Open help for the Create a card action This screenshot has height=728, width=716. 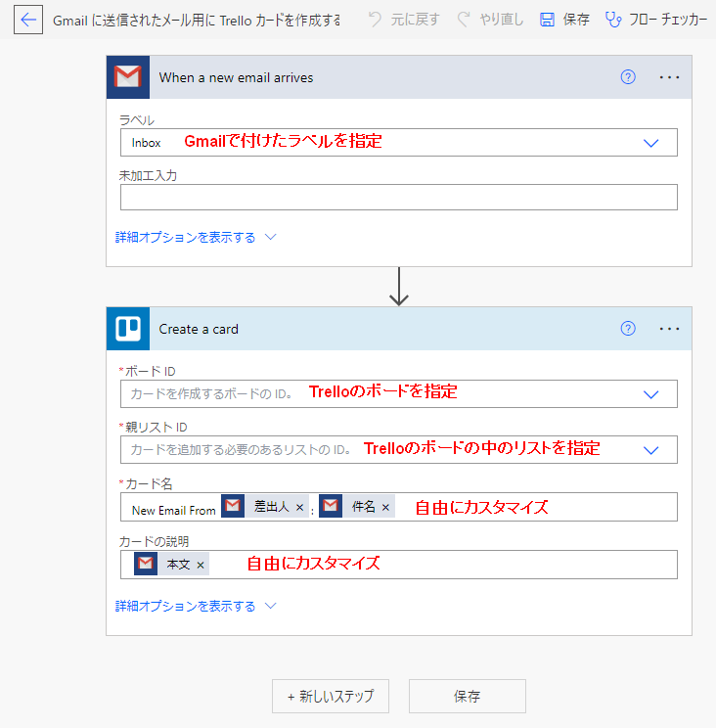click(x=628, y=329)
